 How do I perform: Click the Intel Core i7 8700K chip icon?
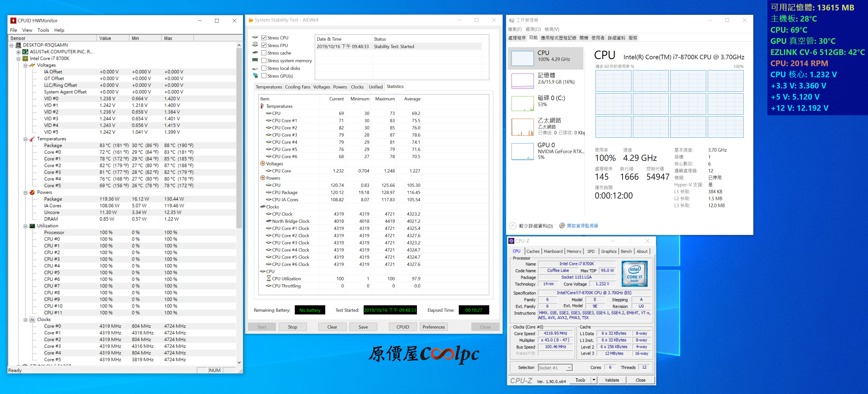coord(25,58)
